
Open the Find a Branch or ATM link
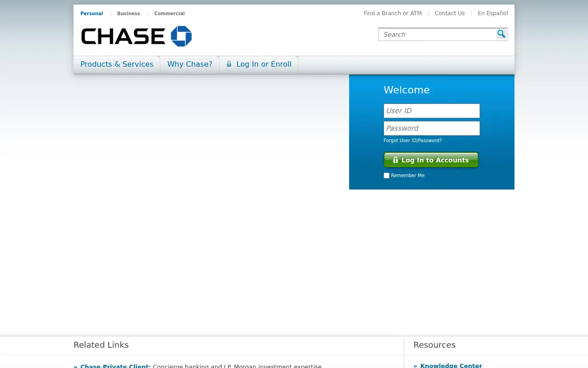(x=393, y=13)
